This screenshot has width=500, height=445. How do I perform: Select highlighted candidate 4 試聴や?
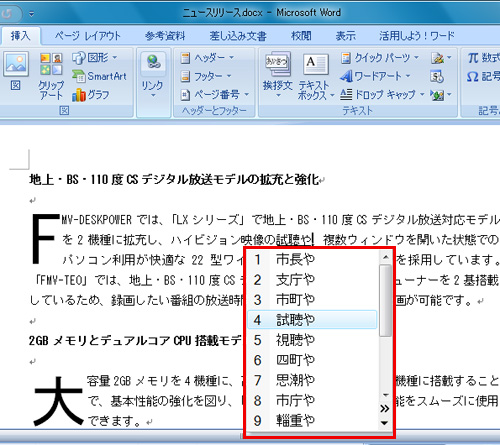(313, 320)
